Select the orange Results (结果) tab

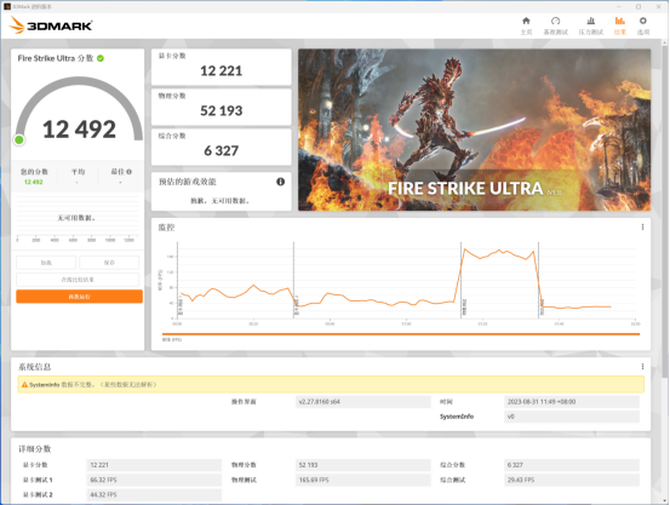tap(620, 26)
